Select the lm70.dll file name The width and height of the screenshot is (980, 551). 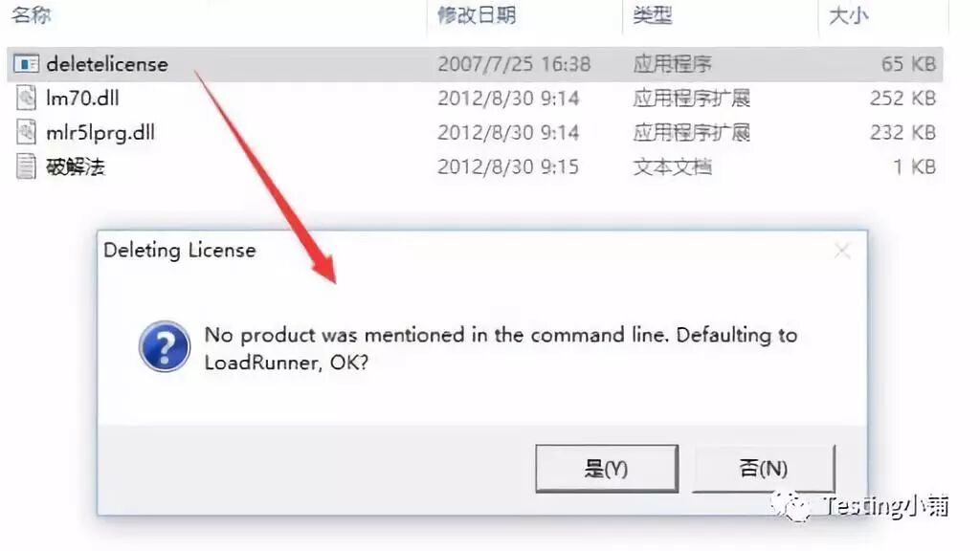(82, 99)
